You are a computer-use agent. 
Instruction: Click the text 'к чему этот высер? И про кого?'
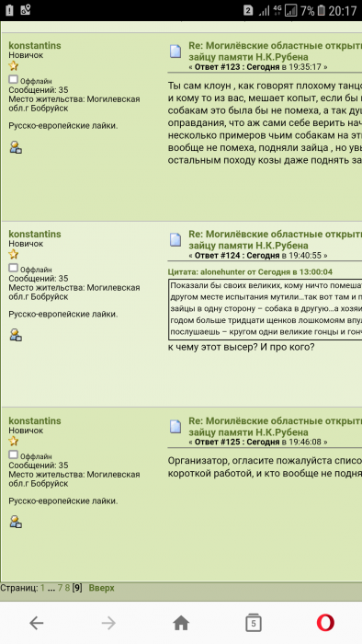tap(241, 347)
